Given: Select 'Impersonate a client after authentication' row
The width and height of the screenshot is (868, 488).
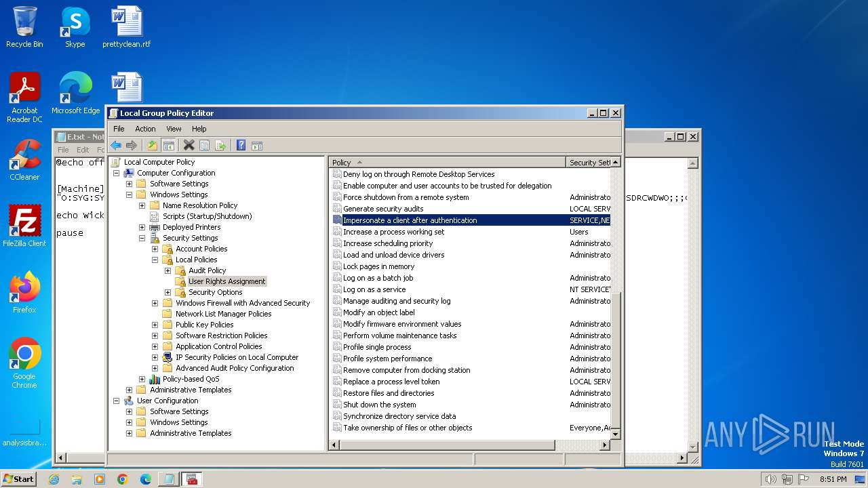Looking at the screenshot, I should click(471, 220).
